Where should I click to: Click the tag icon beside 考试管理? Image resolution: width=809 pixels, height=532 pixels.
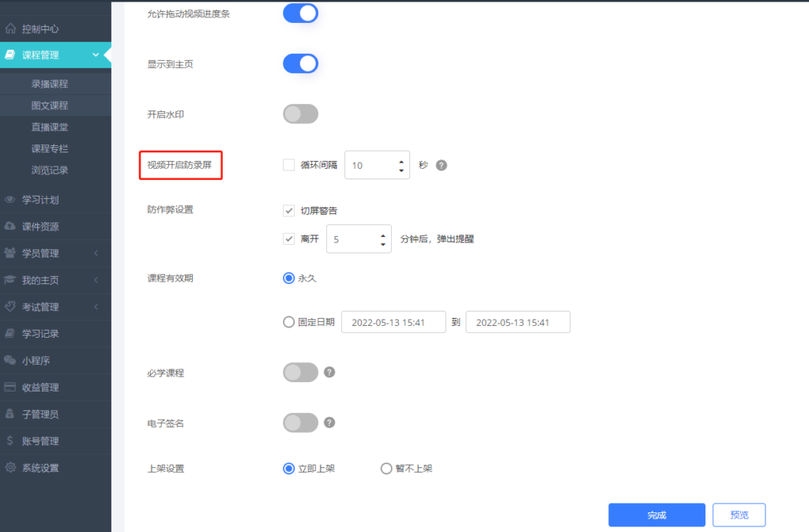point(9,306)
